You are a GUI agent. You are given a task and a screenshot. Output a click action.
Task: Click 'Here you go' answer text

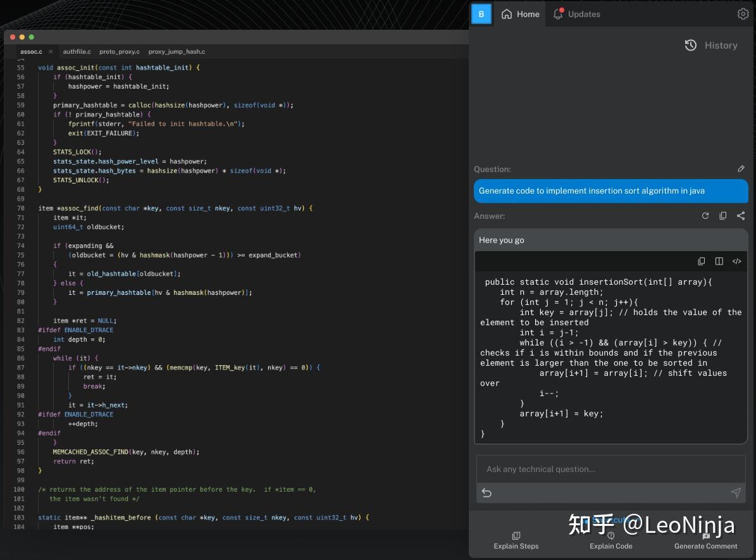click(502, 240)
